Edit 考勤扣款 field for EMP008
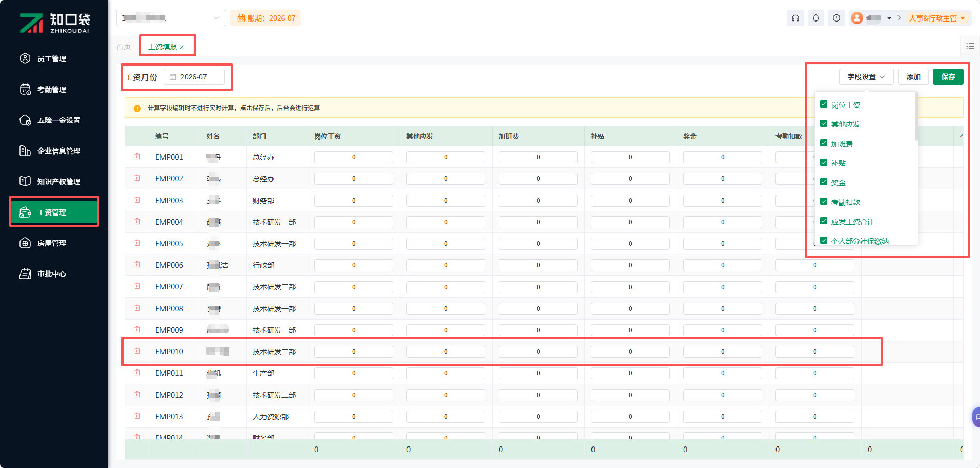 [815, 309]
